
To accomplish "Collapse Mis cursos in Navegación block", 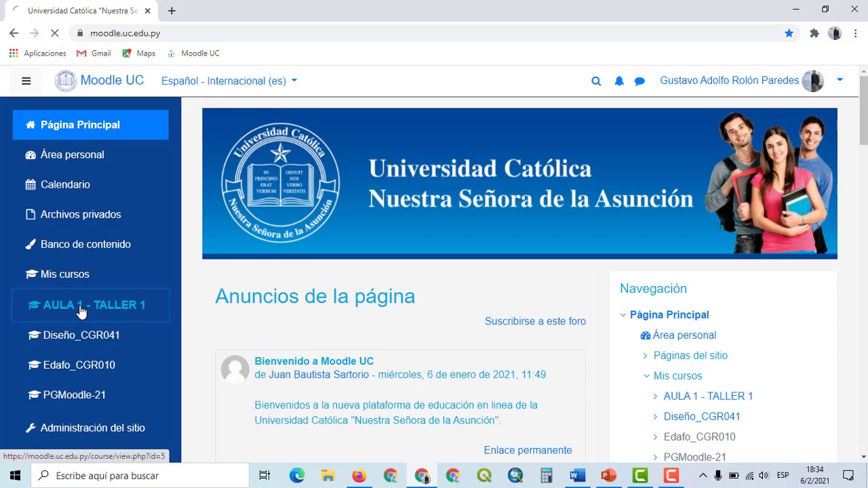I will pyautogui.click(x=646, y=375).
